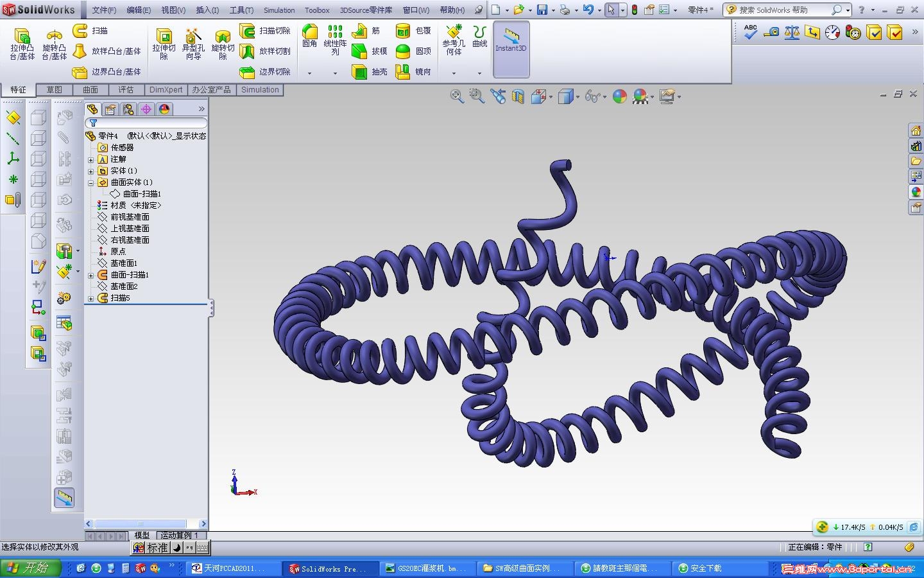The height and width of the screenshot is (578, 924).
Task: Open the 文件(F) menu
Action: 104,10
